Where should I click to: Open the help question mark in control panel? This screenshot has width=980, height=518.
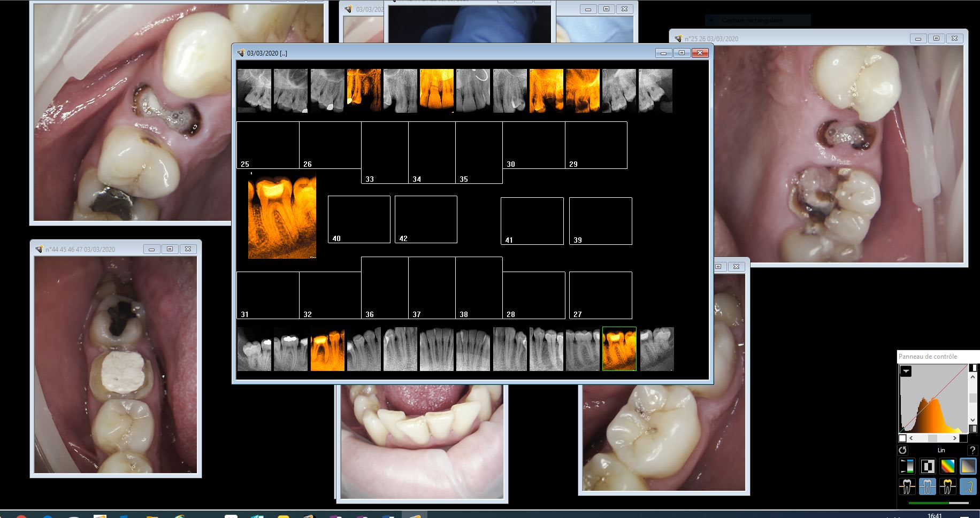pyautogui.click(x=973, y=450)
